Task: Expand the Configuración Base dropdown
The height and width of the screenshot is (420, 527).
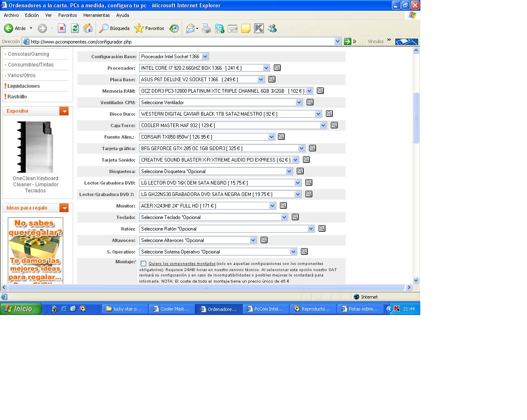Action: (205, 57)
